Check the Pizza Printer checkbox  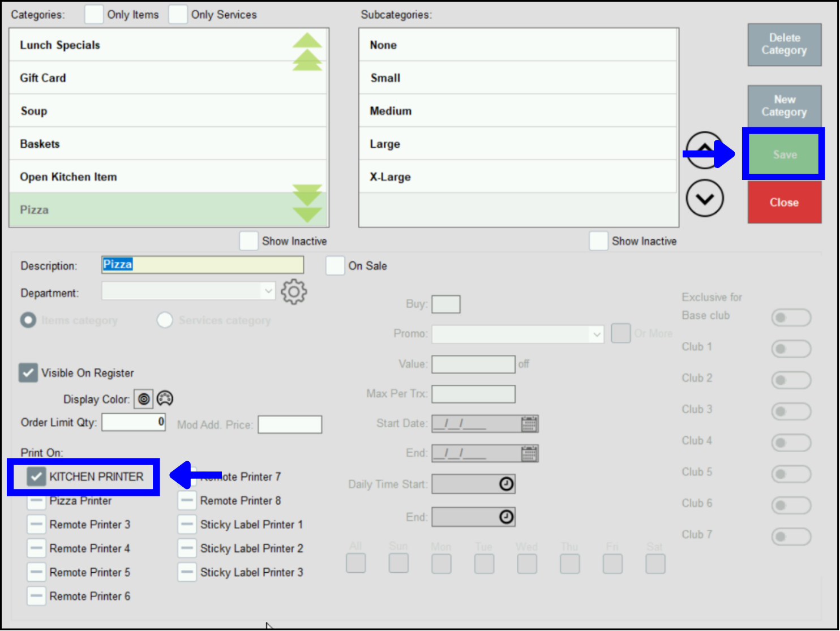point(36,501)
